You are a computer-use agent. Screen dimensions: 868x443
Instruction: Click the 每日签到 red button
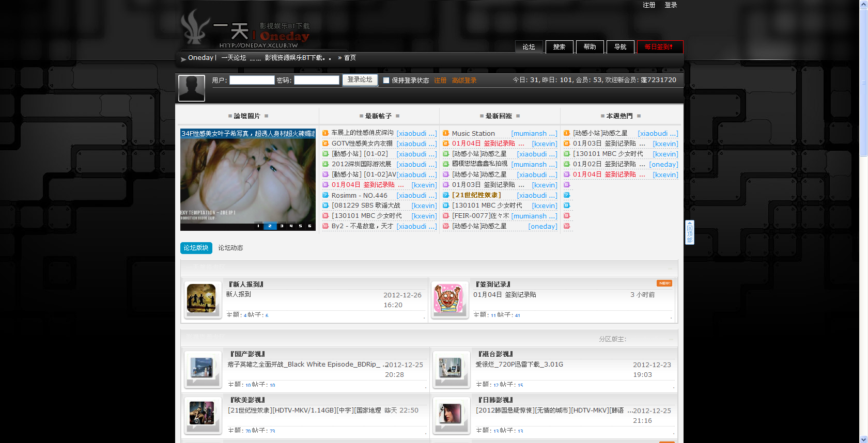[x=659, y=47]
